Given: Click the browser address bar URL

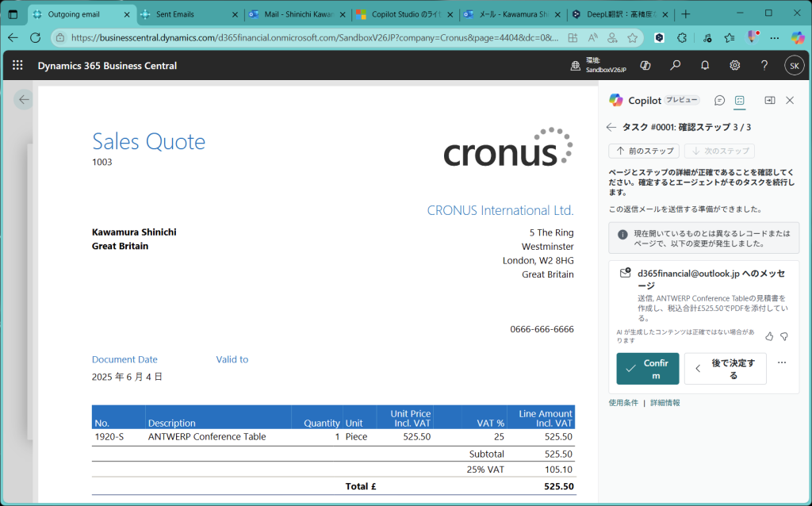Looking at the screenshot, I should coord(315,38).
